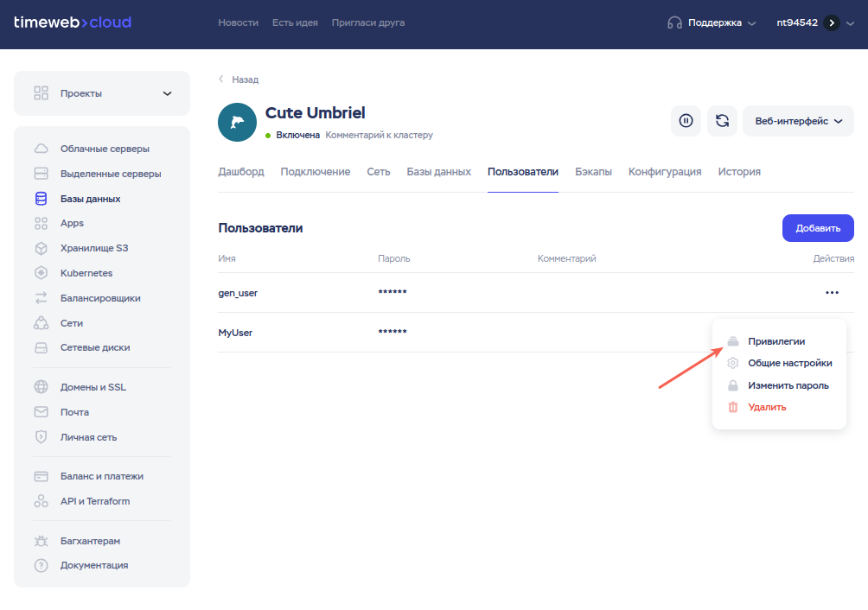Open Хранилище S3 in sidebar
This screenshot has height=610, width=868.
[x=94, y=248]
